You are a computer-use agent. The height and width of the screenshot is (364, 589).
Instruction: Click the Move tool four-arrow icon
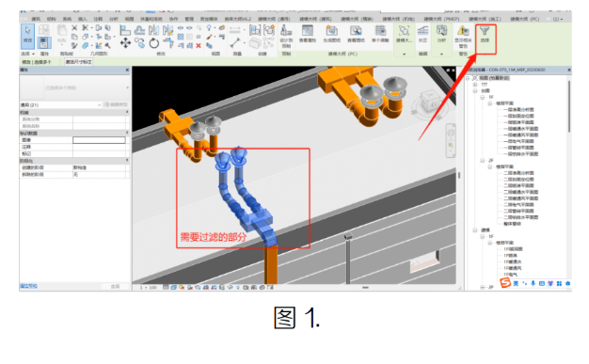click(x=125, y=43)
